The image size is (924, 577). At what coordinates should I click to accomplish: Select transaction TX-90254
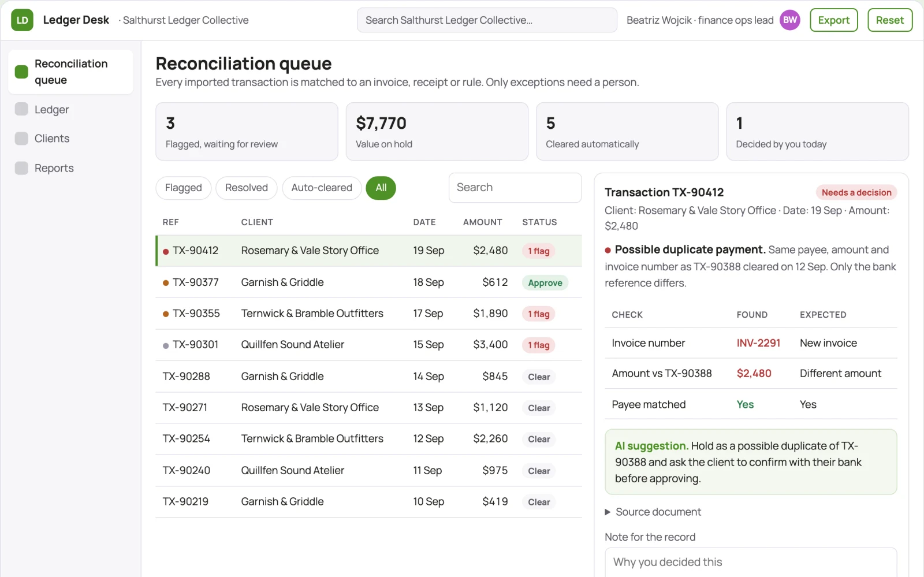click(x=368, y=439)
